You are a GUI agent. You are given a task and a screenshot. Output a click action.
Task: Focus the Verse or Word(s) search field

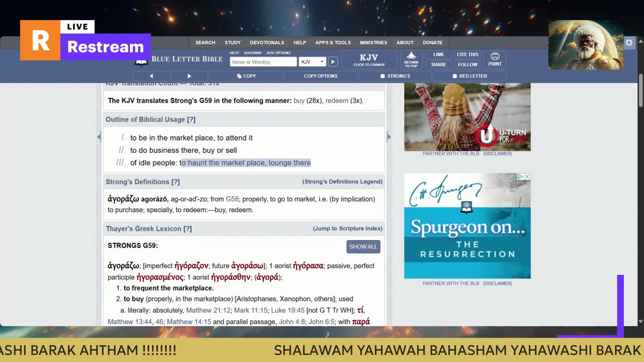[263, 62]
